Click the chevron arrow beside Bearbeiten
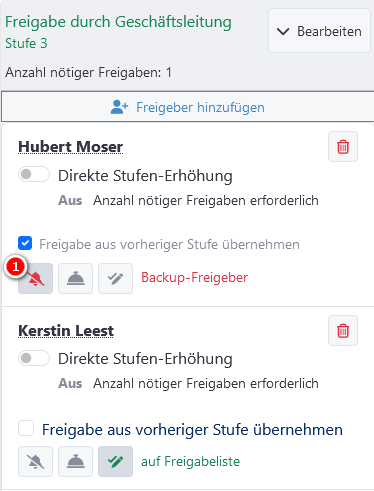The height and width of the screenshot is (491, 374). (283, 31)
